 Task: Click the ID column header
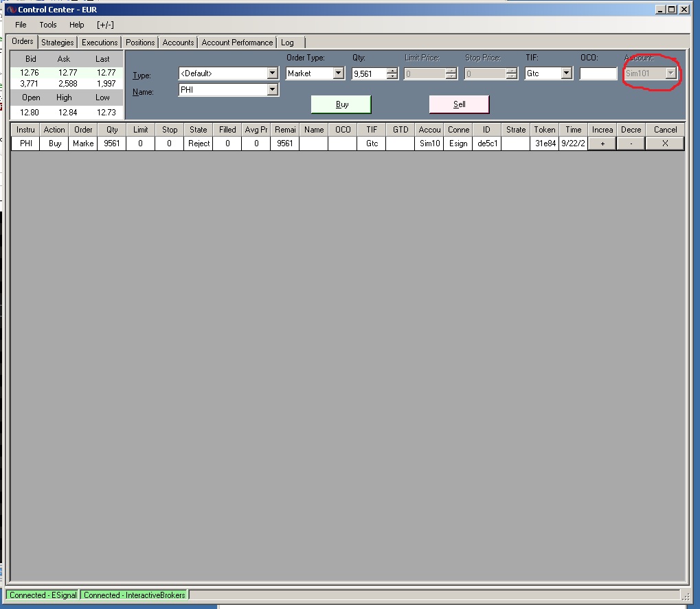click(x=486, y=130)
